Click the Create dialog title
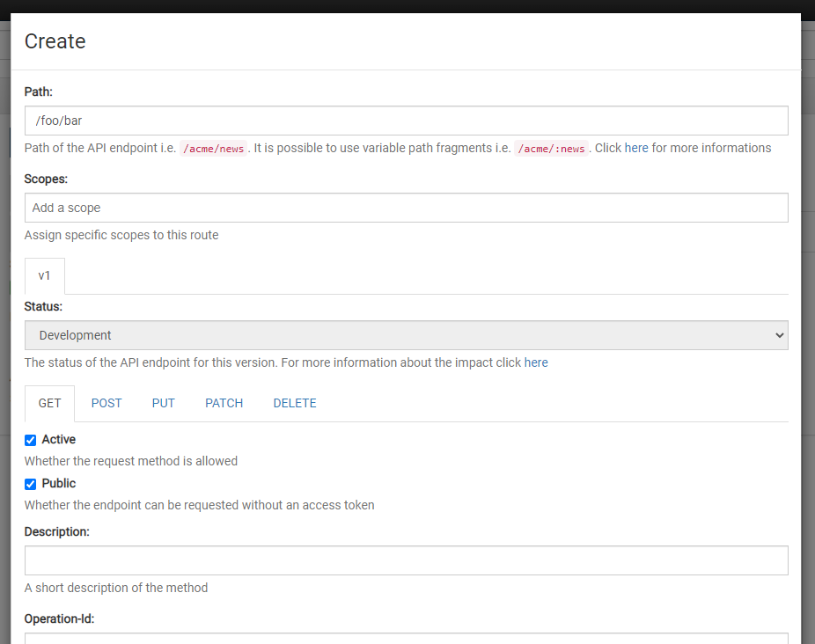 click(x=55, y=41)
